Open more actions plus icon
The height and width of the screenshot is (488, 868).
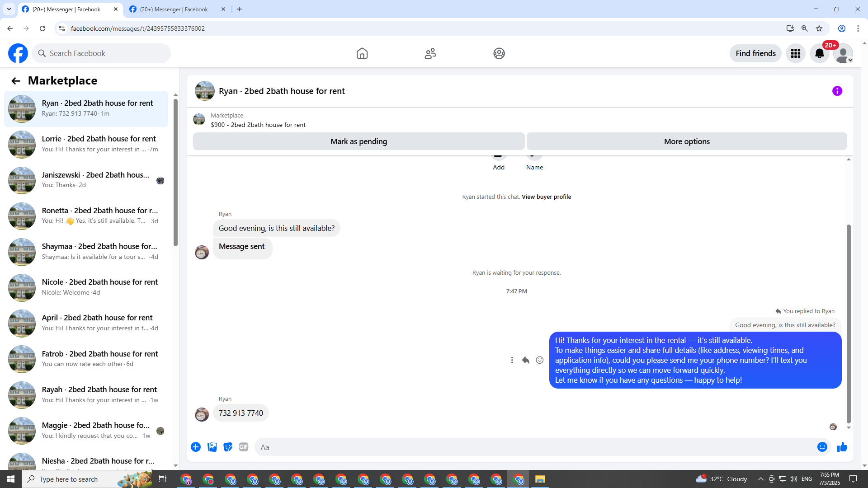pos(196,447)
